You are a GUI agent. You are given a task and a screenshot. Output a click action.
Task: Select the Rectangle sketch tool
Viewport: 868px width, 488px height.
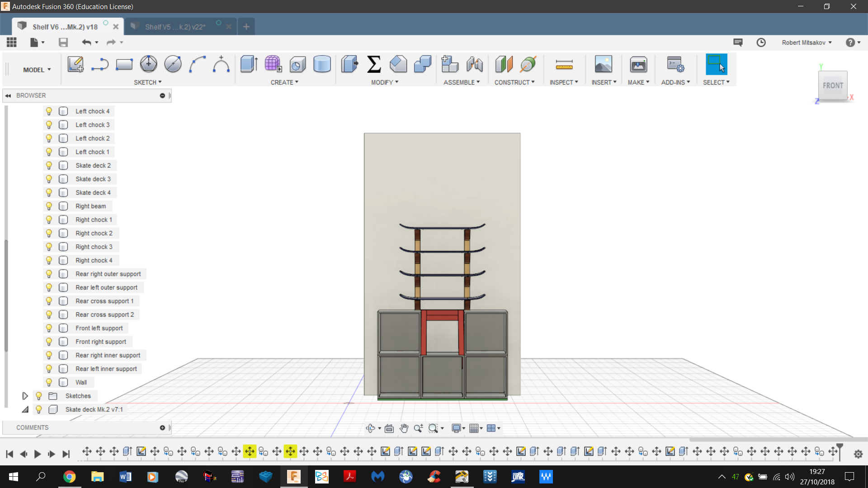pos(124,64)
